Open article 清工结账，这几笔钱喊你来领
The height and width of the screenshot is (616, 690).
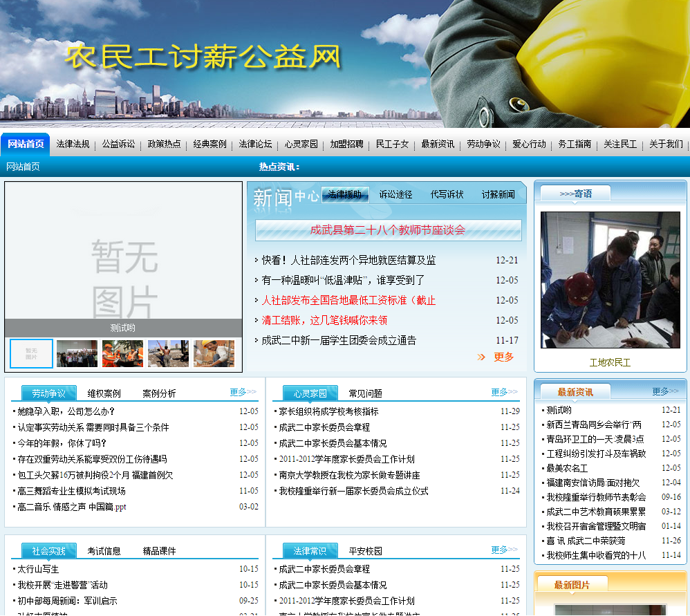point(324,320)
